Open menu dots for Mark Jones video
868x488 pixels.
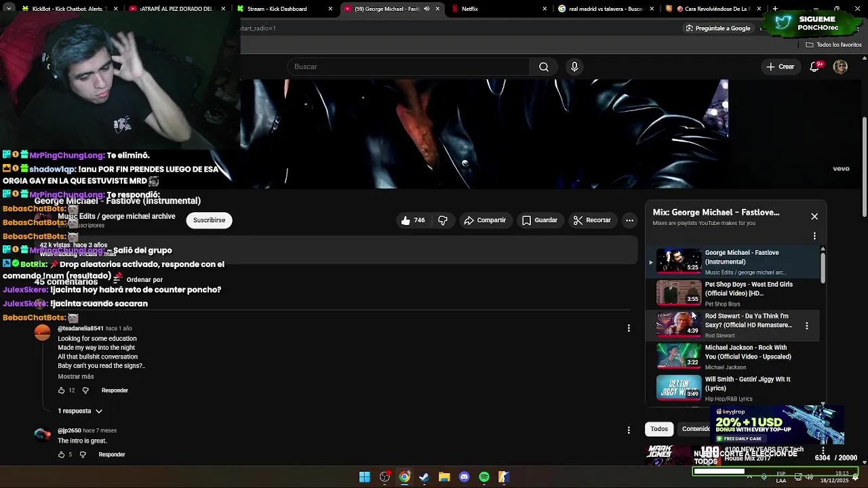pyautogui.click(x=823, y=450)
